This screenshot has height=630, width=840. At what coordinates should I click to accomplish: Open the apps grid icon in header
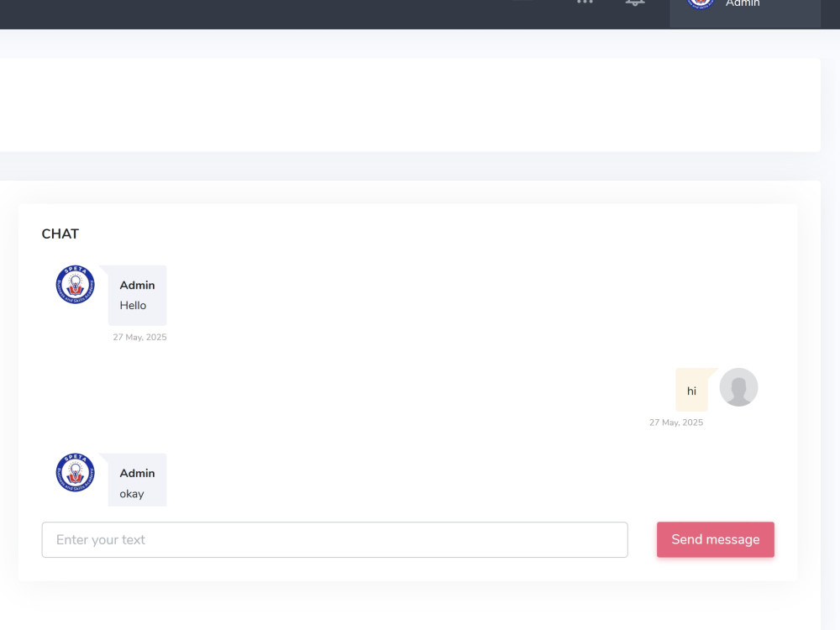[585, 3]
